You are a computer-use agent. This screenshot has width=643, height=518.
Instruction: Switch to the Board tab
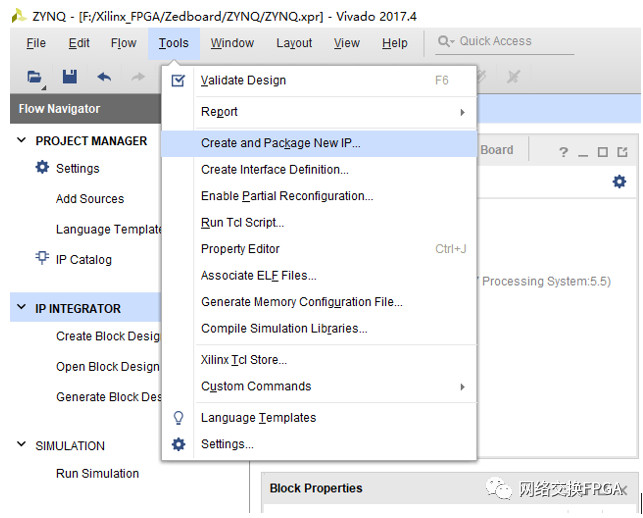(x=497, y=150)
